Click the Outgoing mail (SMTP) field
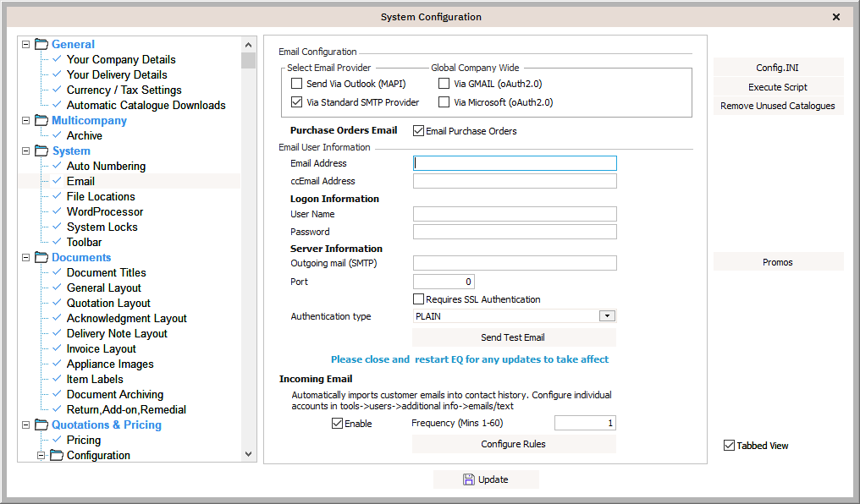Screen dimensions: 860x504 coord(515,263)
